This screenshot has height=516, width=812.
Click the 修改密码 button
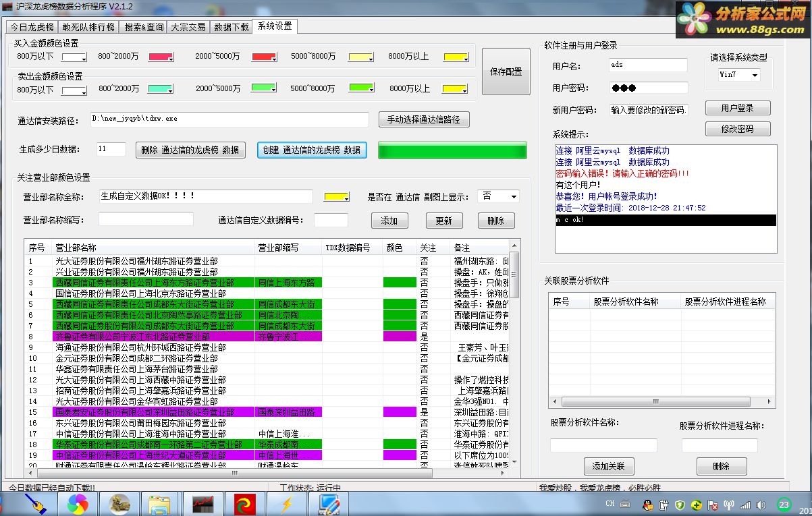tap(738, 128)
